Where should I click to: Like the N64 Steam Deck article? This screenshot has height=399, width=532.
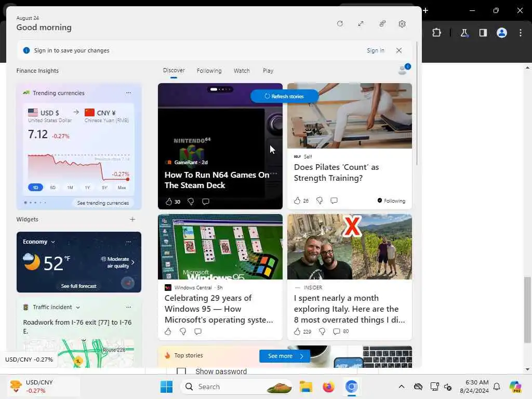click(x=169, y=202)
